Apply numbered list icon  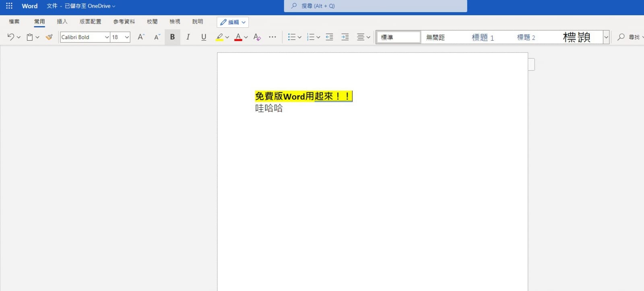tap(311, 37)
